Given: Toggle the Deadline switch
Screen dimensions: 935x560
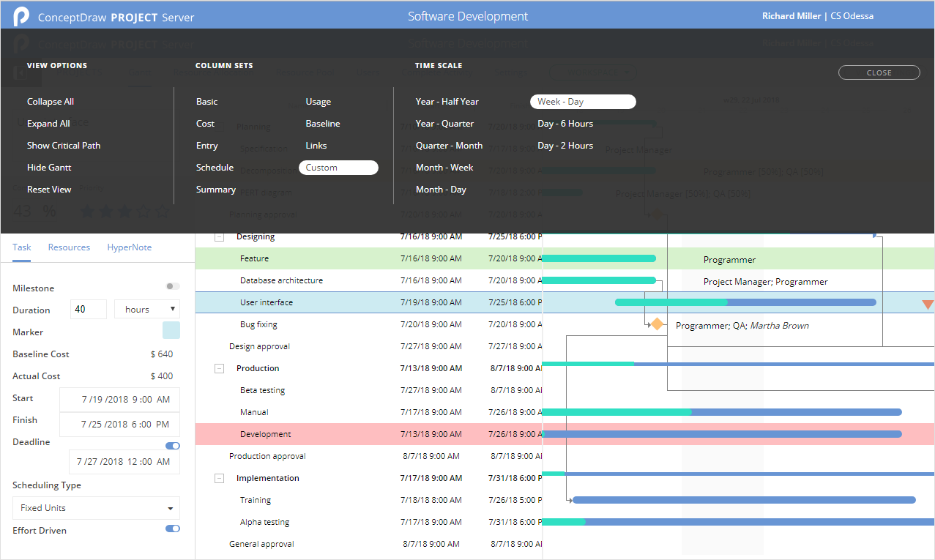Looking at the screenshot, I should (173, 445).
